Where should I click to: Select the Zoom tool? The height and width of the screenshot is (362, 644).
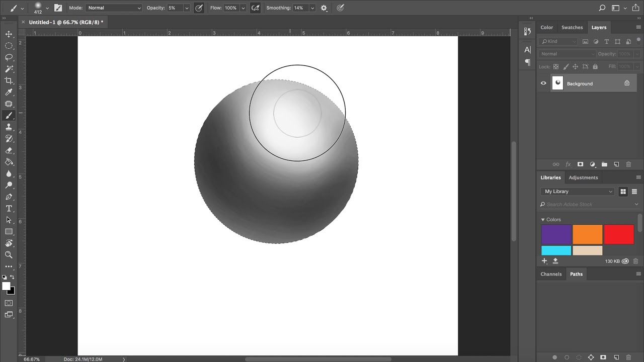[9, 255]
